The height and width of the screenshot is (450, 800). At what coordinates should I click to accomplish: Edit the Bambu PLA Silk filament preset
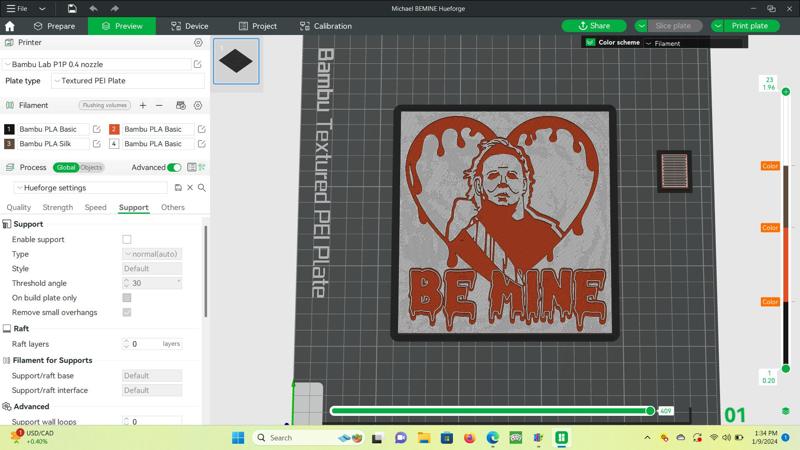97,144
